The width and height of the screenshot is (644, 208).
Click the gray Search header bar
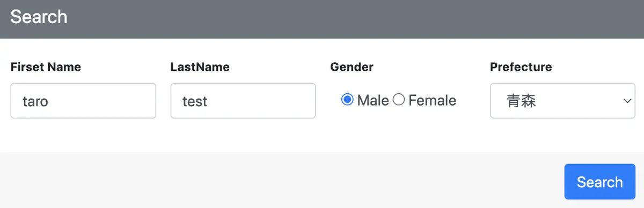[x=322, y=19]
